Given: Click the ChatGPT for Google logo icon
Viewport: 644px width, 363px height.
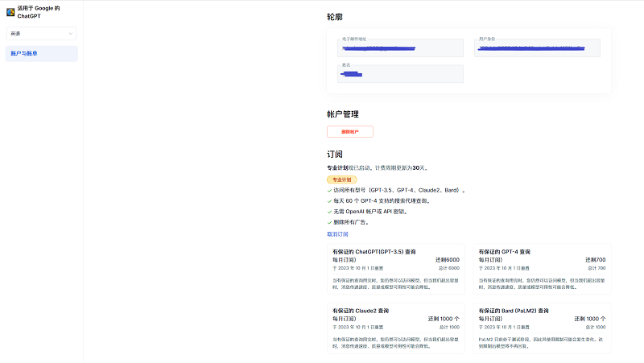Looking at the screenshot, I should click(x=10, y=12).
